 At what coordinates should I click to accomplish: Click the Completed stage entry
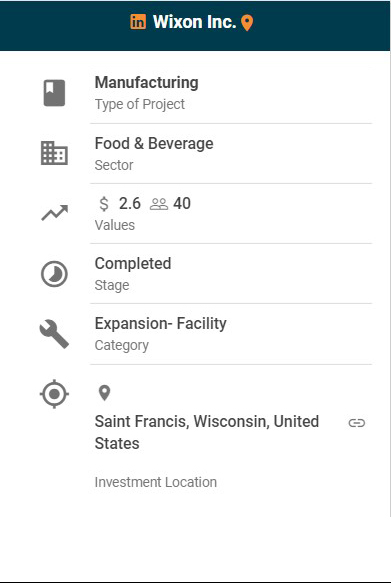133,264
